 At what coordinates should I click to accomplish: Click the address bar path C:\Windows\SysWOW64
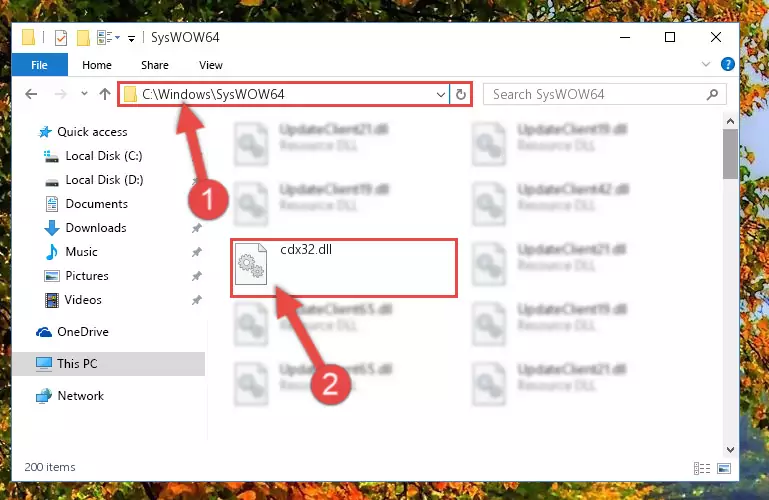tap(213, 94)
